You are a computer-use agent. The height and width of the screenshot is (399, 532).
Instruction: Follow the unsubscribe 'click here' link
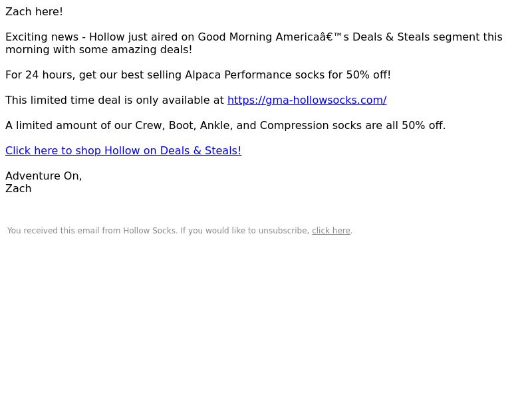coord(331,231)
